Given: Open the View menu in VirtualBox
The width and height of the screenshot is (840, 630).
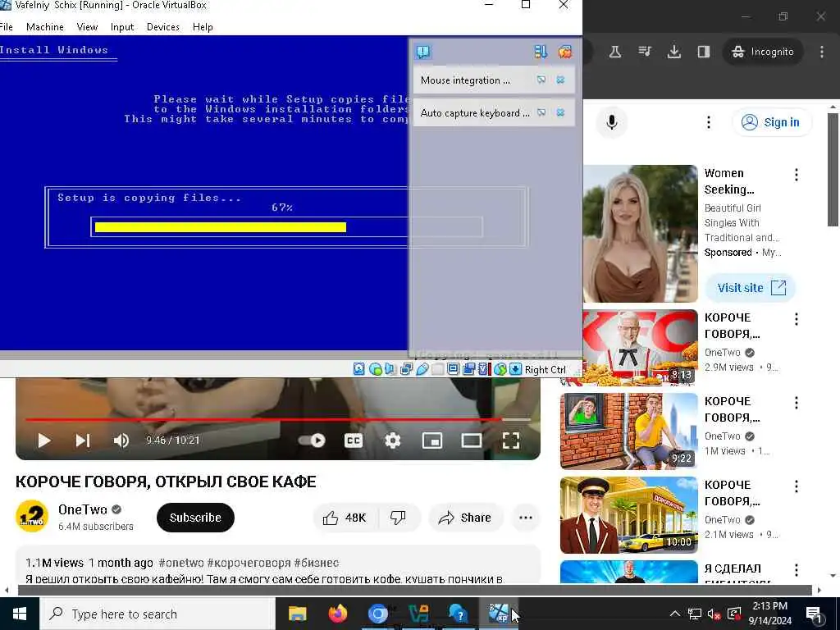Looking at the screenshot, I should (x=87, y=27).
